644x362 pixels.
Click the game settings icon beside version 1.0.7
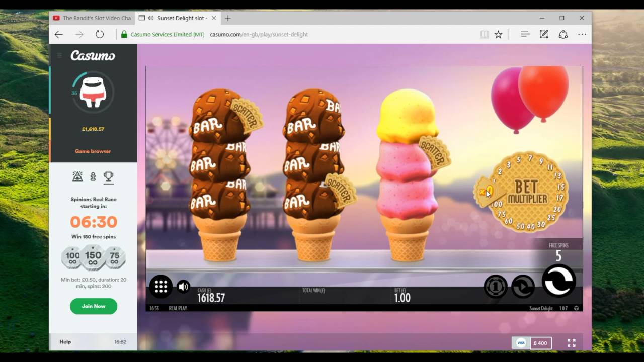click(576, 308)
